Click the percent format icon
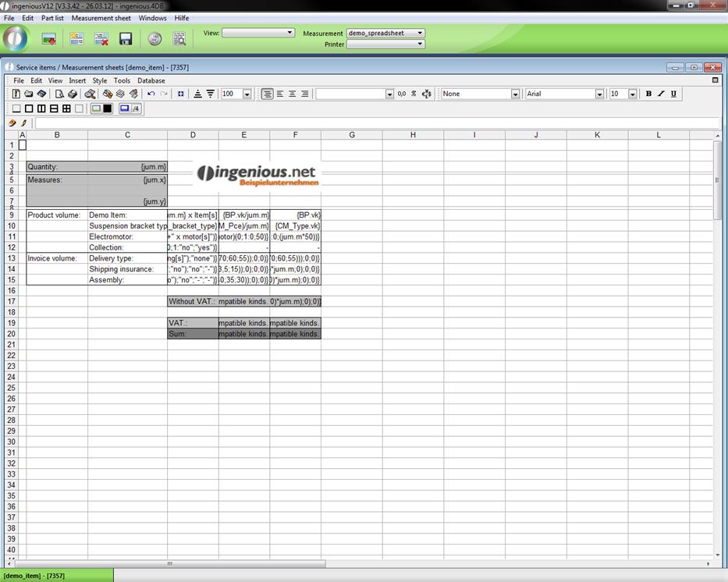 [x=414, y=94]
